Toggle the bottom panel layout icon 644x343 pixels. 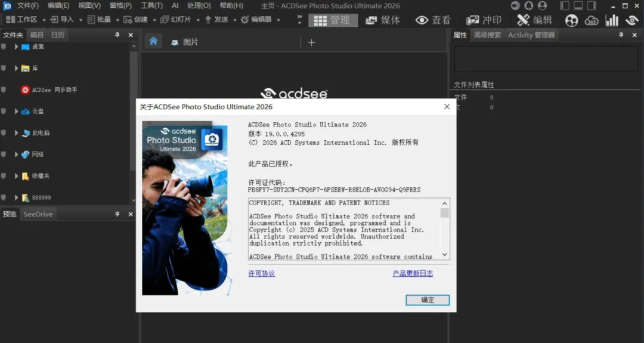coord(578,6)
